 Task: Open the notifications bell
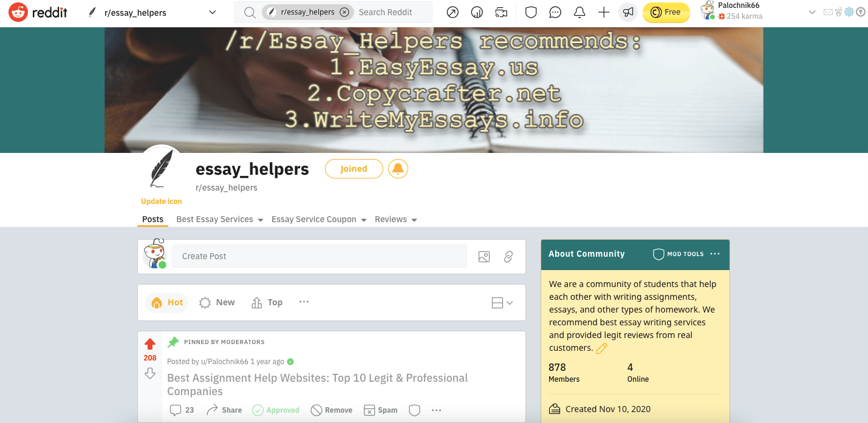(579, 12)
